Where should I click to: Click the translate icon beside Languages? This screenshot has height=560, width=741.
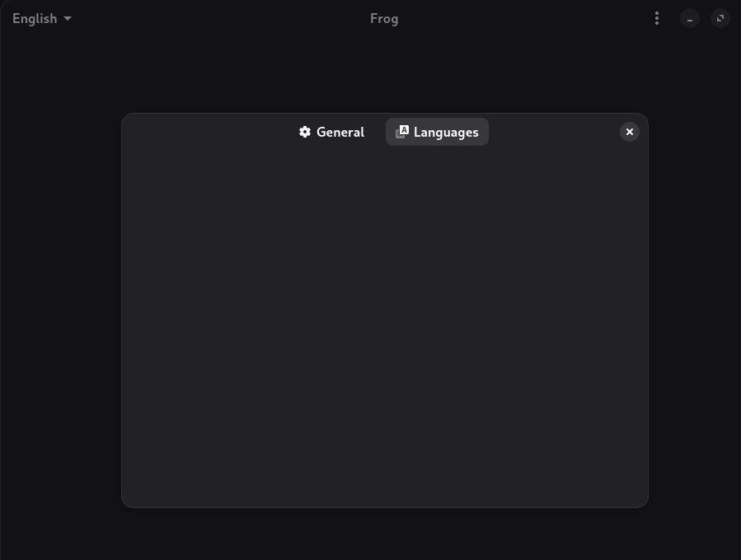tap(401, 132)
